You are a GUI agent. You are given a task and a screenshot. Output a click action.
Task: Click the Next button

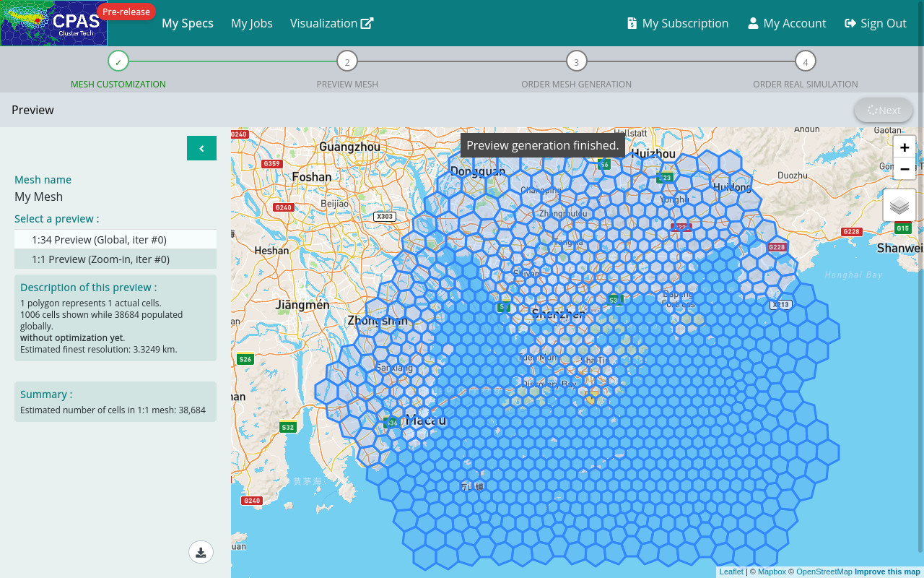click(x=884, y=110)
